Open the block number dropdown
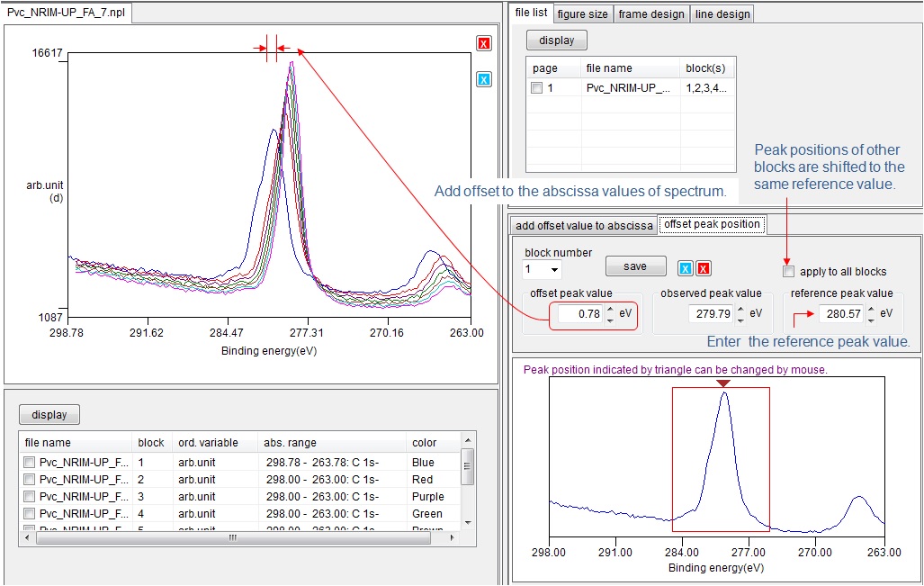 click(x=554, y=269)
